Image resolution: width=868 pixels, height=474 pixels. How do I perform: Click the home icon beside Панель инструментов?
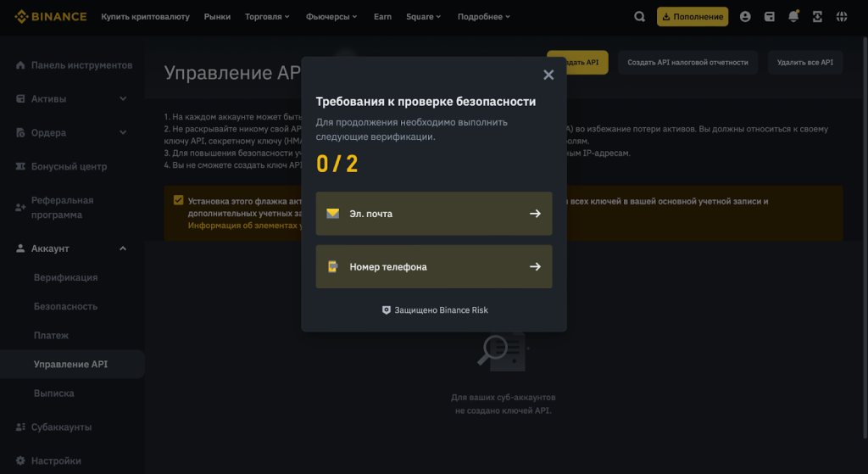[20, 65]
